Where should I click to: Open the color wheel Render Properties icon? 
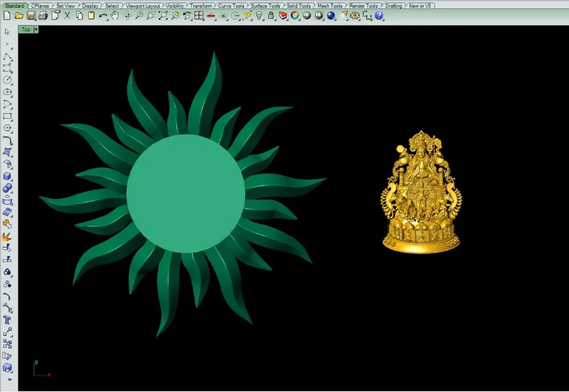pos(295,15)
